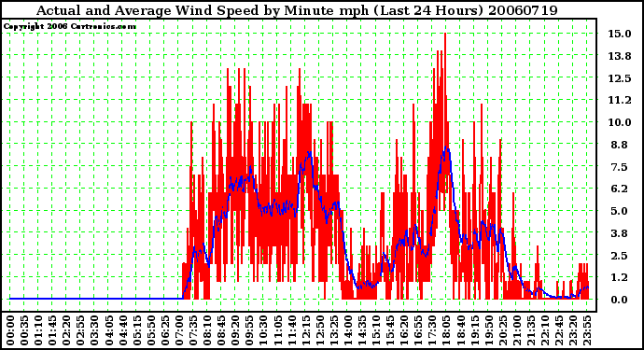The width and height of the screenshot is (644, 350).
Task: Click the 17:30 time label
Action: click(x=432, y=330)
